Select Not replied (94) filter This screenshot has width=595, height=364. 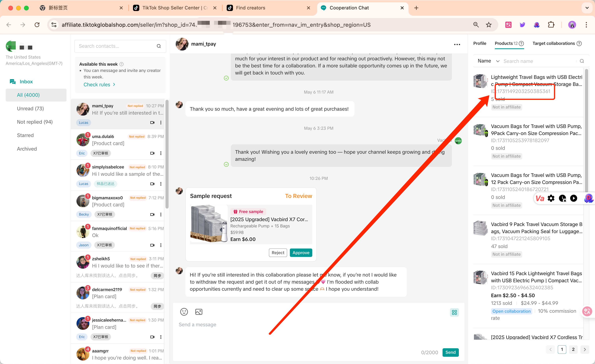35,122
